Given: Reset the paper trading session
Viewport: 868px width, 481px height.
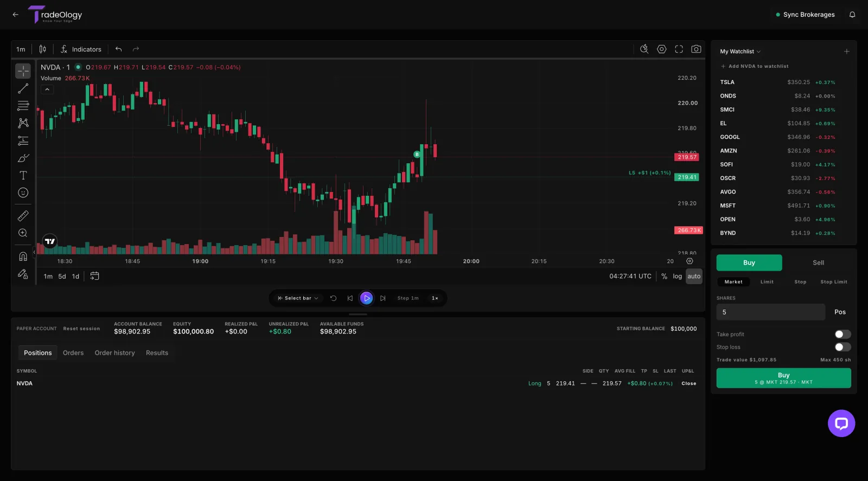Looking at the screenshot, I should point(81,329).
